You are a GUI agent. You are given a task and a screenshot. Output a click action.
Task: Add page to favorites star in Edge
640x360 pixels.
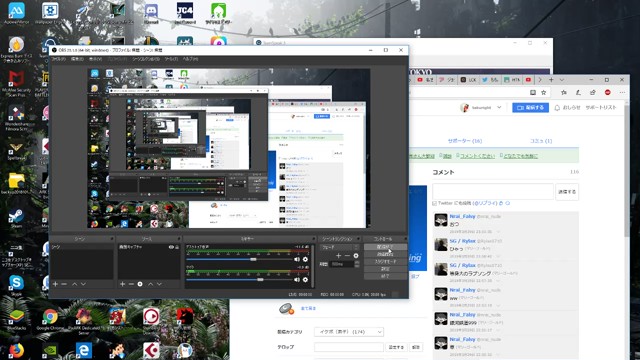pyautogui.click(x=544, y=93)
